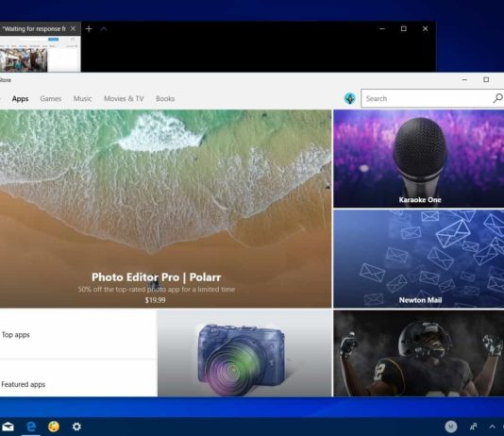Select the 'Waiting for response' Edge tab

pyautogui.click(x=34, y=29)
